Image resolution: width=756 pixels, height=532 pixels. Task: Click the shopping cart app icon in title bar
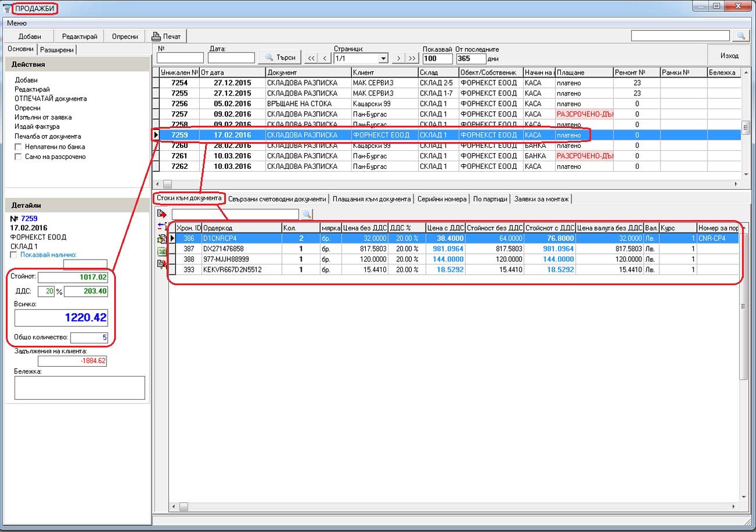(x=8, y=8)
